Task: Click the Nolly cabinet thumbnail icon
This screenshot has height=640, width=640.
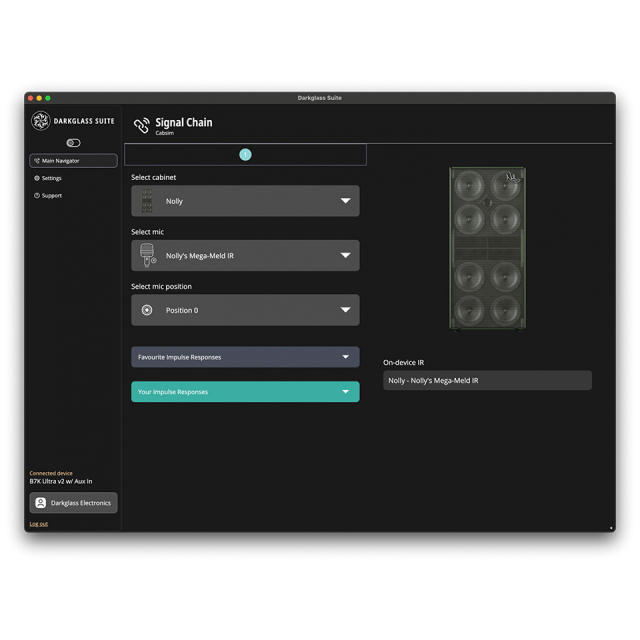Action: tap(147, 201)
